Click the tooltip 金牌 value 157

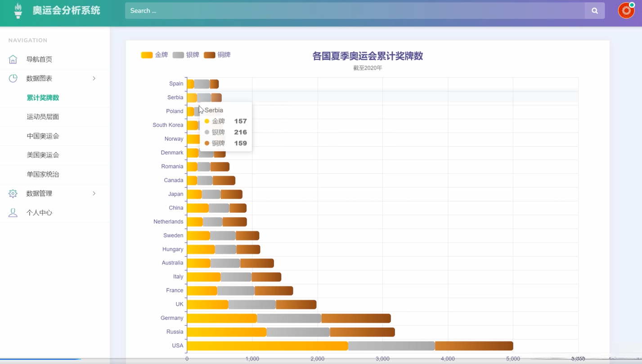241,121
